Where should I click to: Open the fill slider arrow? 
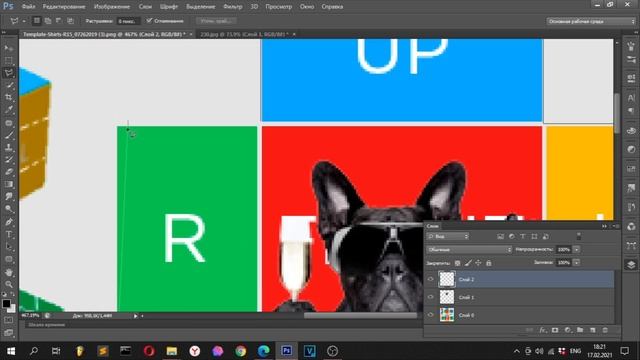click(x=577, y=262)
